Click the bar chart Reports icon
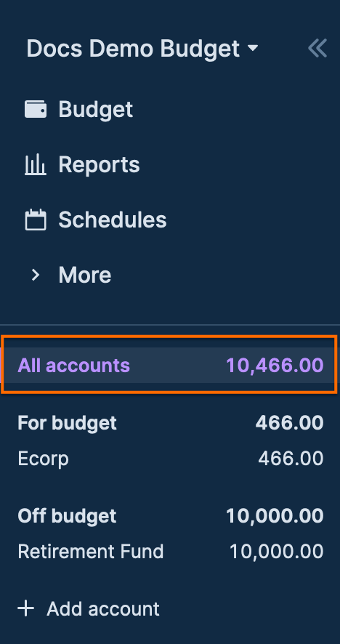Image resolution: width=340 pixels, height=644 pixels. click(36, 165)
